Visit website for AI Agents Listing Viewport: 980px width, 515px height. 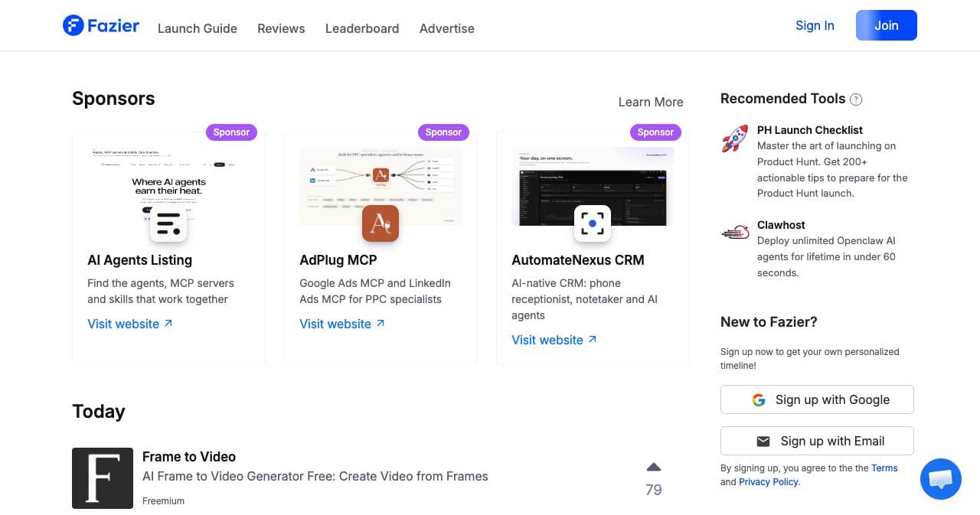130,324
